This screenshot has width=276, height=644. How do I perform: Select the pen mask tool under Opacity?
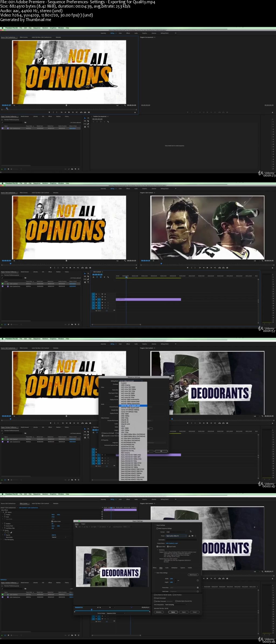coord(11,533)
